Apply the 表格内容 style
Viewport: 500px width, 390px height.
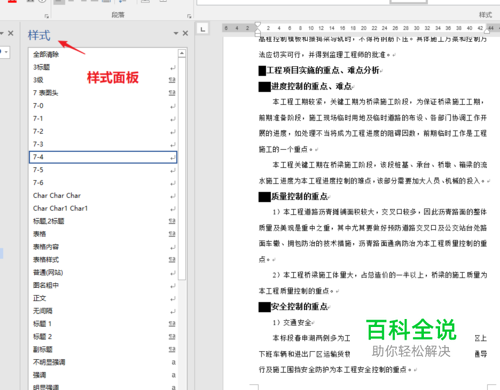pos(103,247)
